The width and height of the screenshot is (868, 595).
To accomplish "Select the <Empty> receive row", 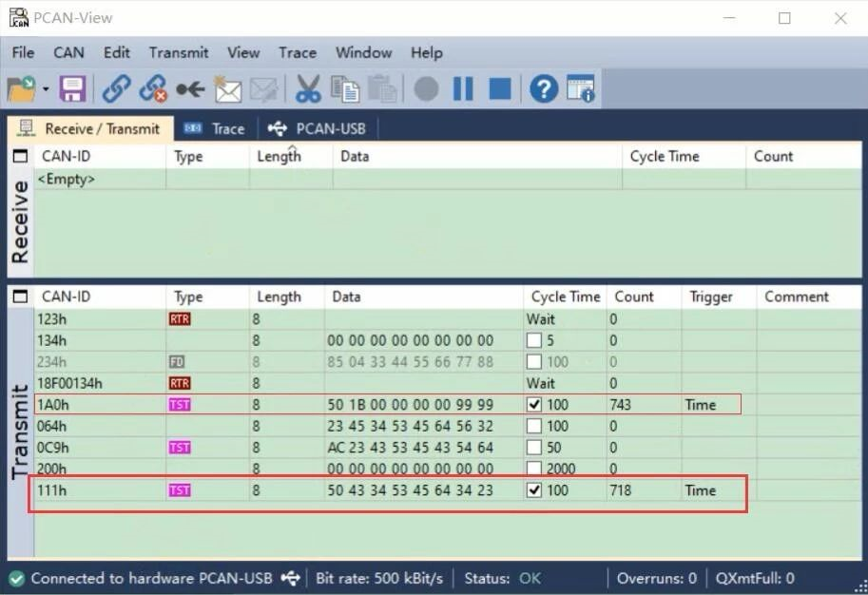I will [x=447, y=180].
